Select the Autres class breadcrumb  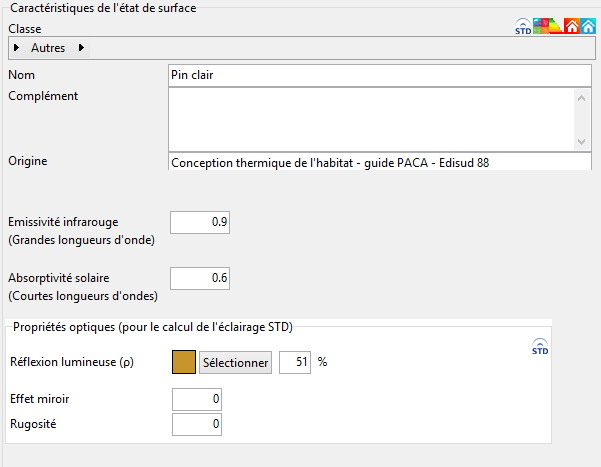[48, 48]
